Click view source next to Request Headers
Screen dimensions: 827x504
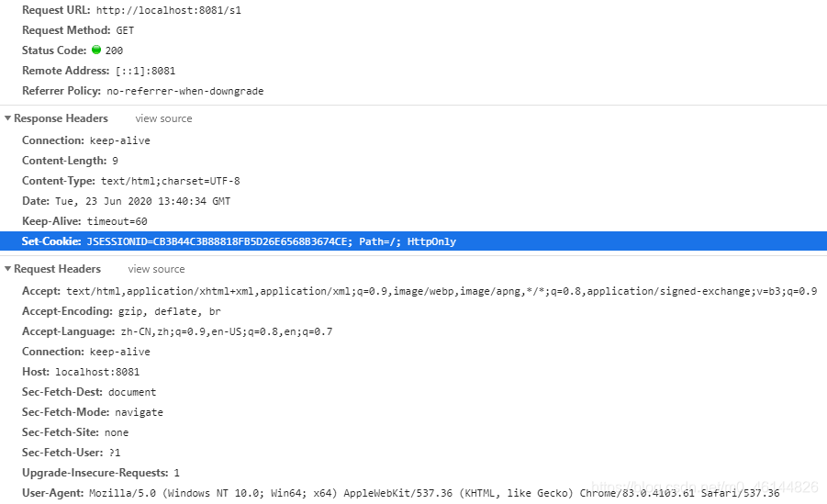click(156, 269)
